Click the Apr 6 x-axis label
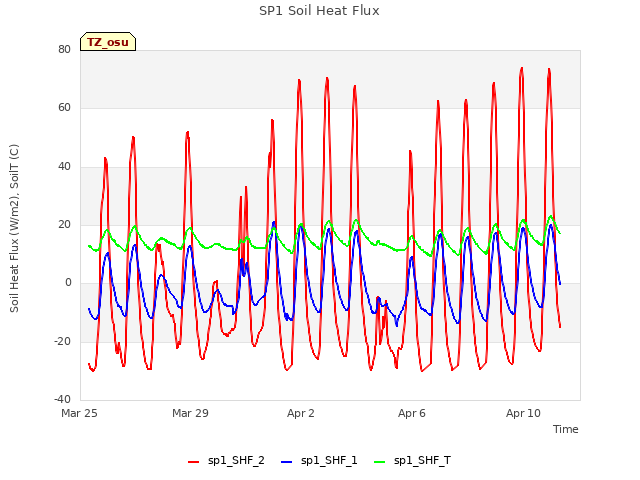The image size is (640, 480). point(412,413)
